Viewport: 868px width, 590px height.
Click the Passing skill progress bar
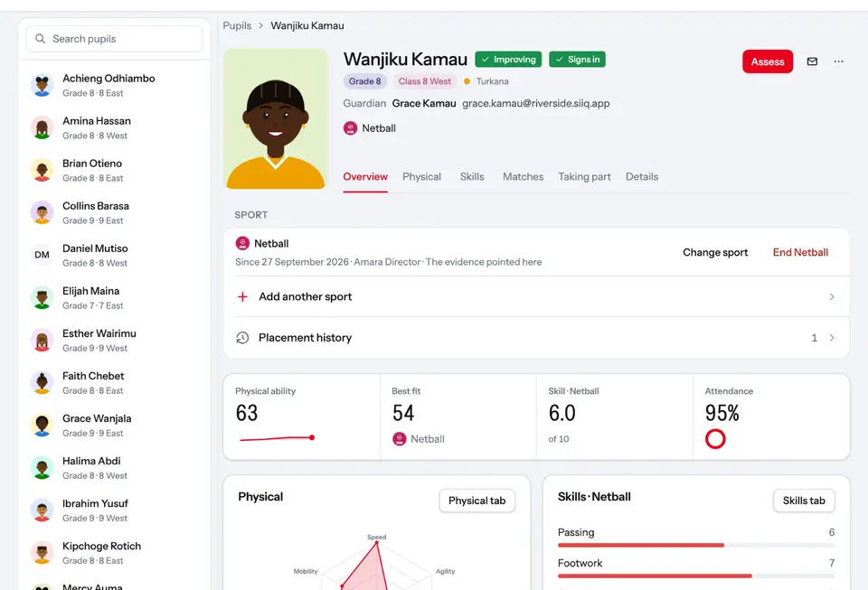point(696,545)
